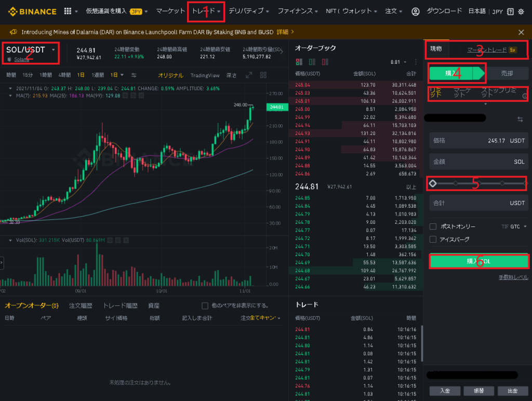This screenshot has width=532, height=401.
Task: Click the 金額 SOL amount input field
Action: (x=478, y=162)
